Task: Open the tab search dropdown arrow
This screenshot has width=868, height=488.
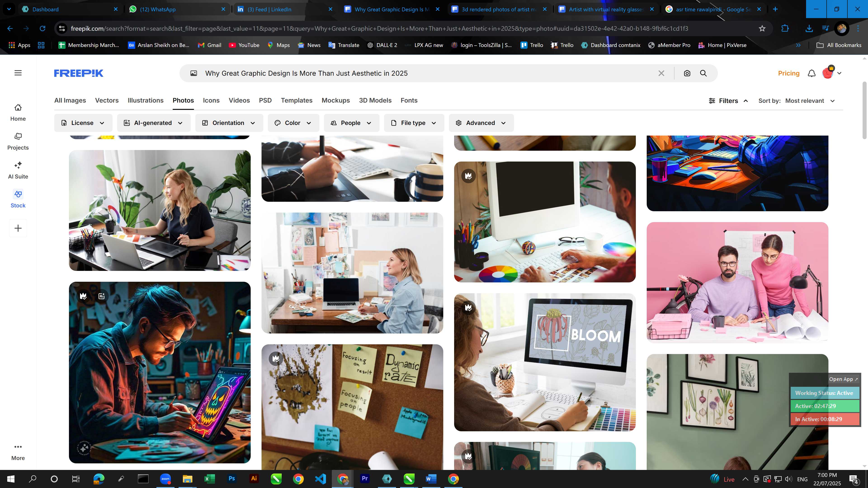Action: [9, 9]
